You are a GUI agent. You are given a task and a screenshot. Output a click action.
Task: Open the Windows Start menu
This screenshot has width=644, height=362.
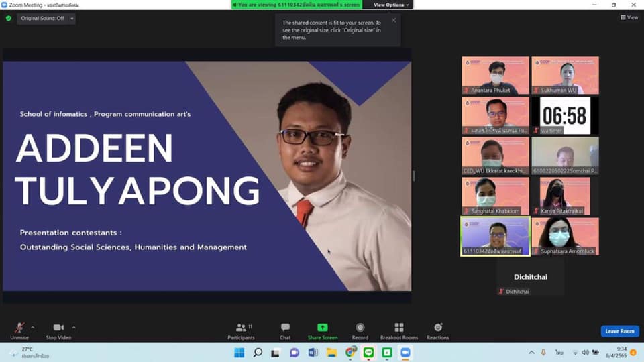[239, 353]
